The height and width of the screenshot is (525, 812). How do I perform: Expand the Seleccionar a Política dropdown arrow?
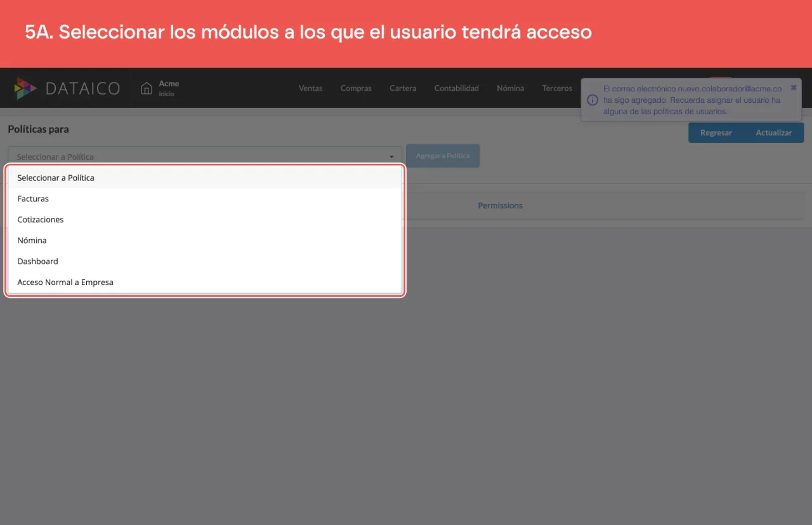(391, 156)
